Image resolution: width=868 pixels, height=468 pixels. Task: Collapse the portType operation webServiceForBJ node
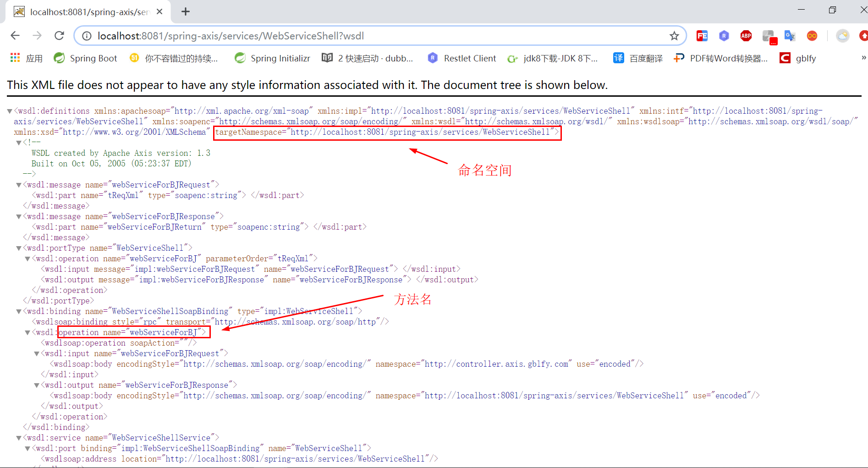point(27,259)
